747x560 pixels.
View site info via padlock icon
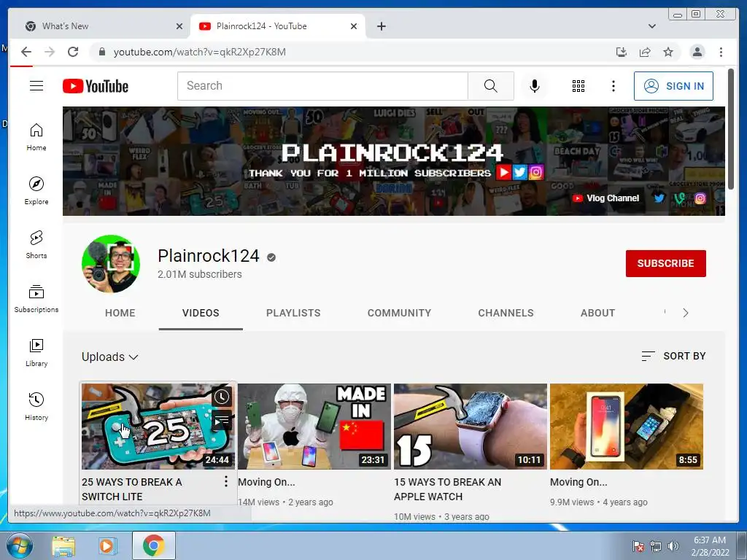(x=101, y=52)
